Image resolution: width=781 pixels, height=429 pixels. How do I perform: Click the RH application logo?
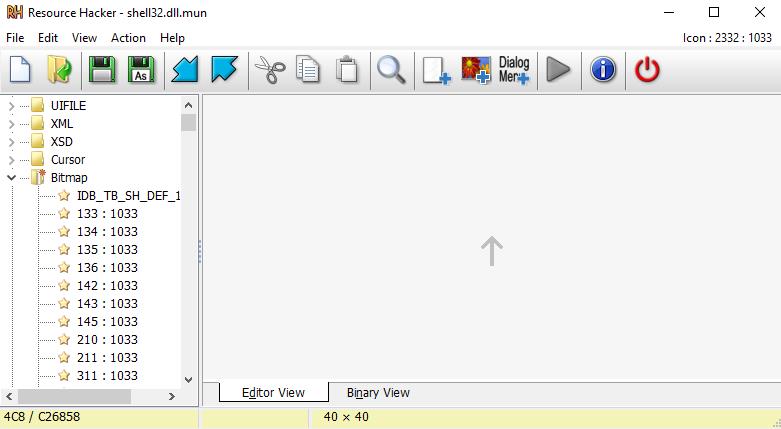[x=14, y=12]
